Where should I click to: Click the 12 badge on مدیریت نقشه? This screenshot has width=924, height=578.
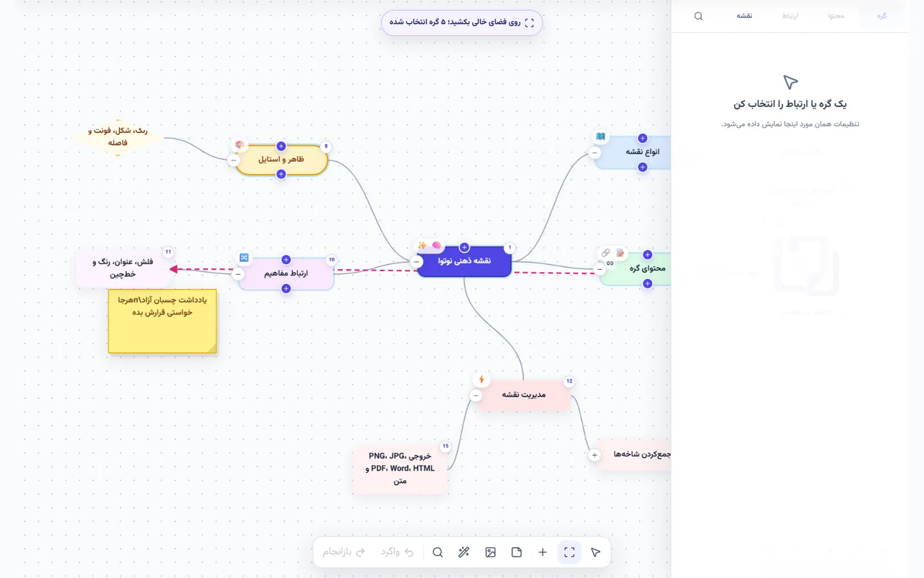coord(569,381)
